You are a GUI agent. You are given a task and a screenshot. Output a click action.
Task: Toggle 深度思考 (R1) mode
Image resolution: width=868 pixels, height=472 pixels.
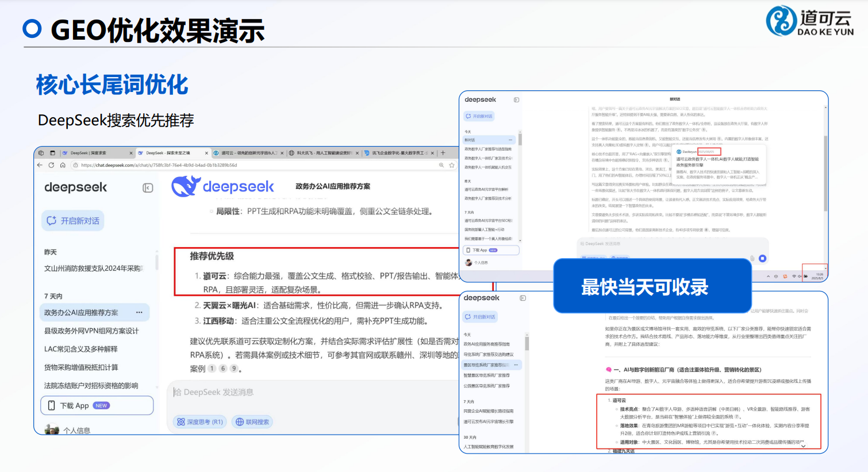click(199, 422)
